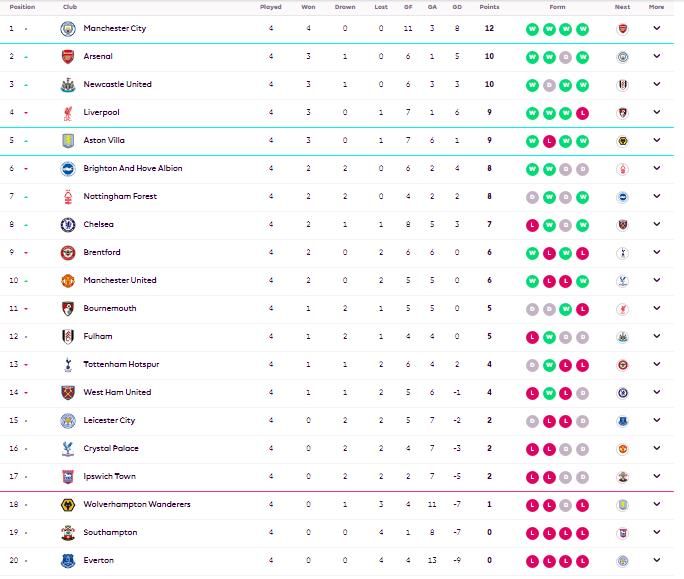684x579 pixels.
Task: Click the Manchester City club crest
Action: 68,28
